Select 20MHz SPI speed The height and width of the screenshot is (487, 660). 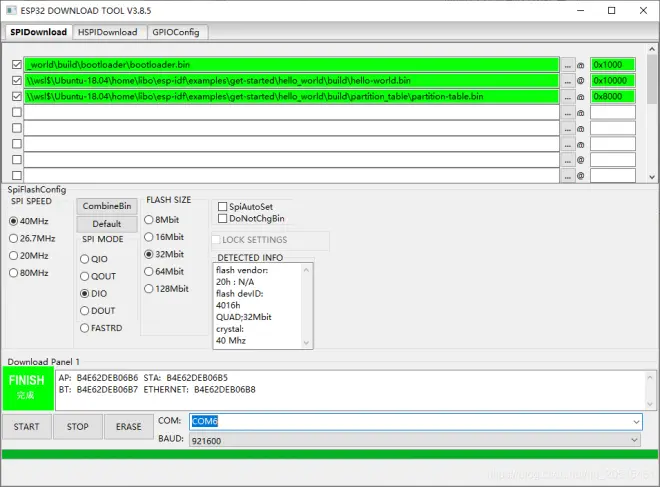tap(13, 255)
